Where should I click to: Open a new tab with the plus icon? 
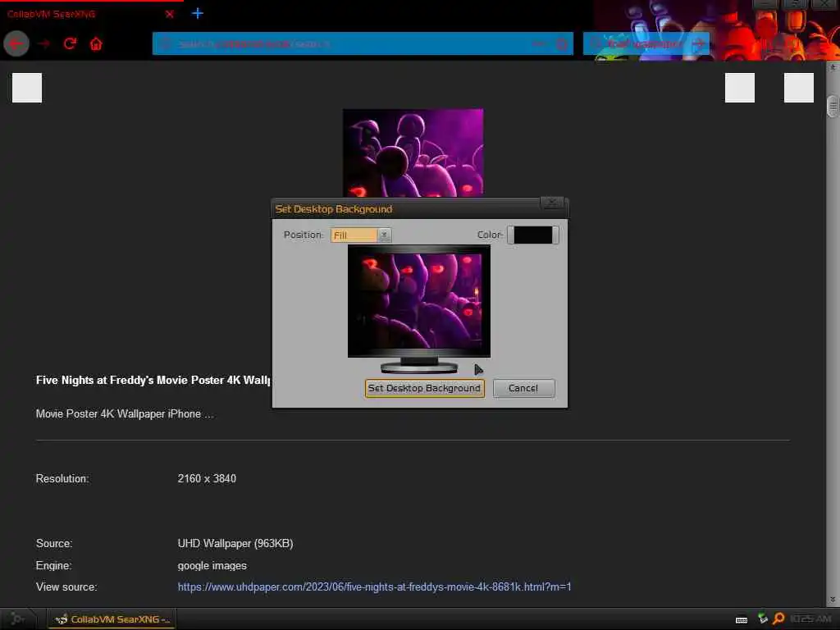(x=197, y=13)
